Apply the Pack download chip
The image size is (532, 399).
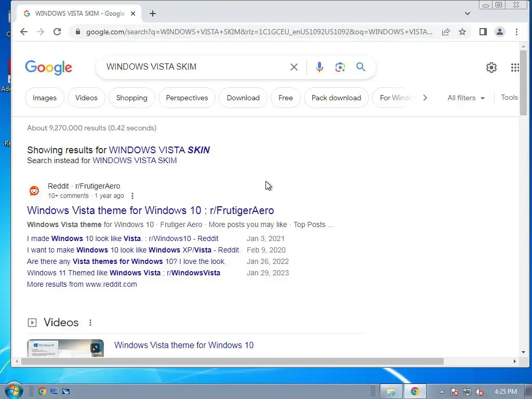(336, 98)
